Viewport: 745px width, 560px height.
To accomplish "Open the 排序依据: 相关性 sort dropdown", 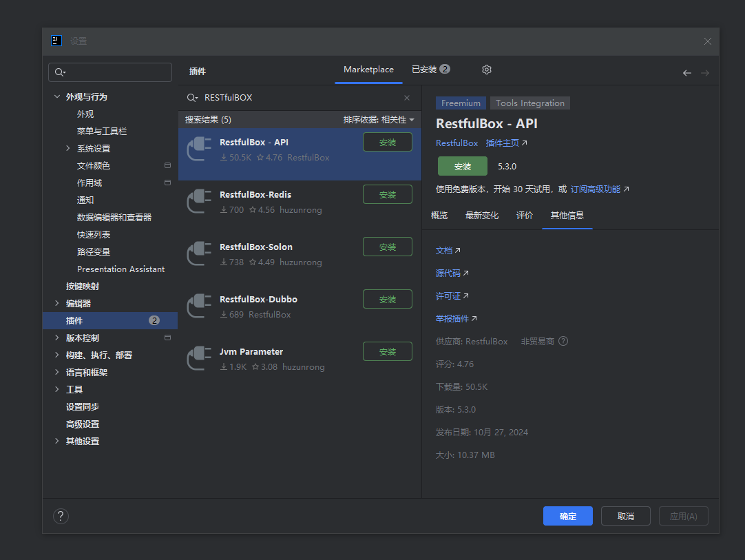I will (x=379, y=120).
